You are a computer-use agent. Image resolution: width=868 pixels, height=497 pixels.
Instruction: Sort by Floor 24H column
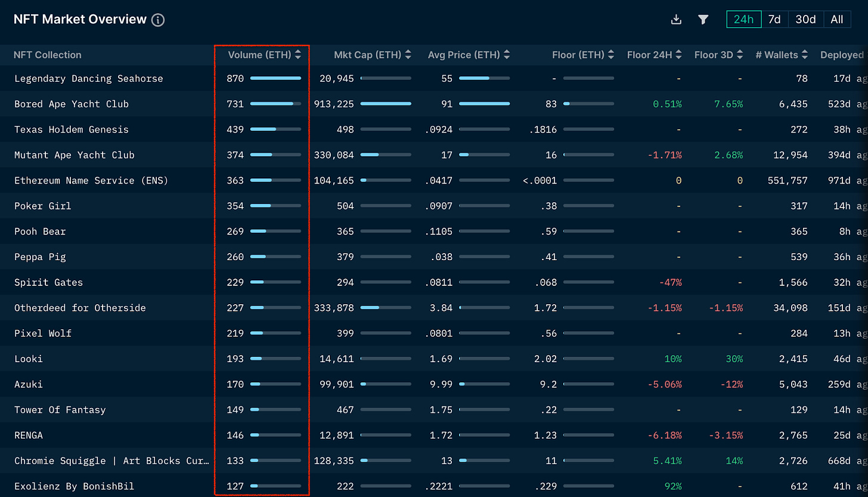[x=655, y=55]
